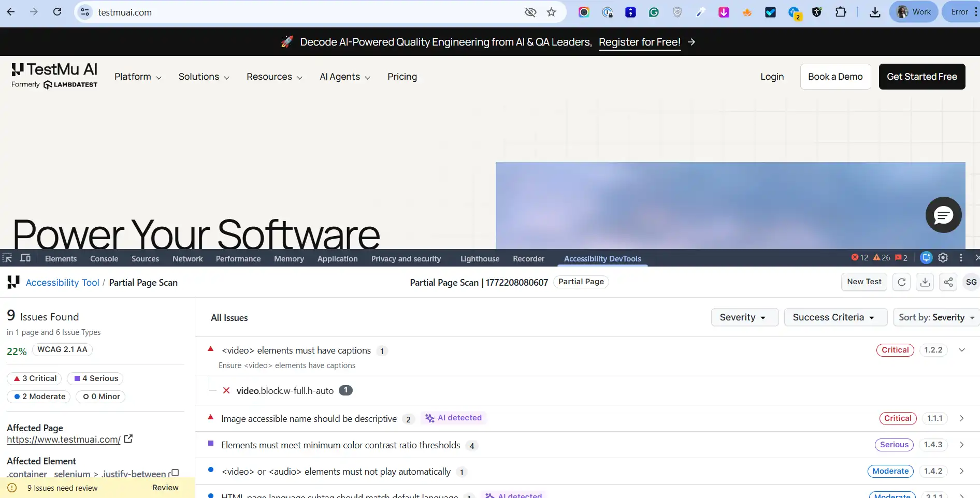Image resolution: width=980 pixels, height=498 pixels.
Task: Open the Register for Free link
Action: (640, 42)
